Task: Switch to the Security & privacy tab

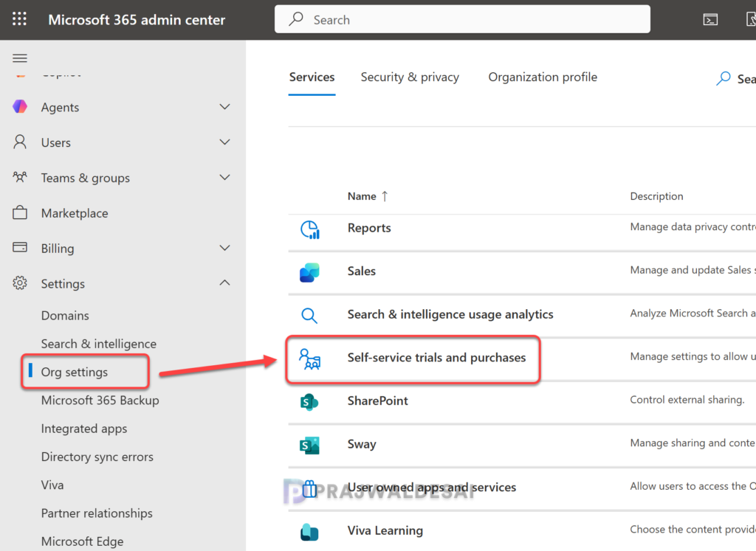Action: point(410,77)
